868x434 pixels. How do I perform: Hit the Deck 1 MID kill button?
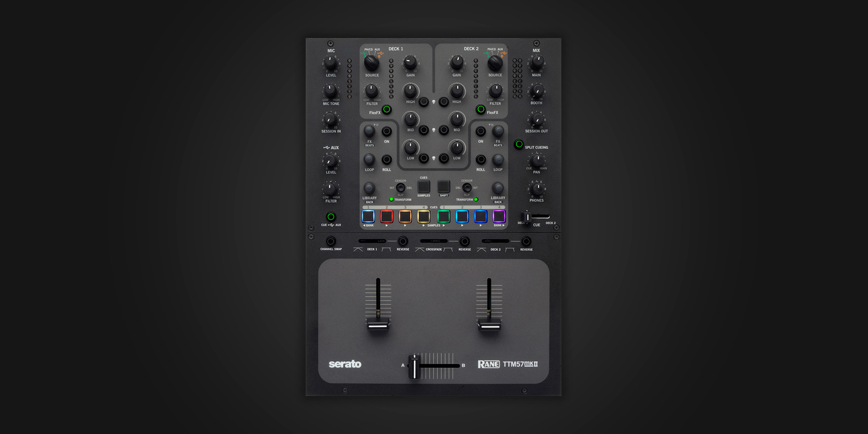tap(423, 130)
